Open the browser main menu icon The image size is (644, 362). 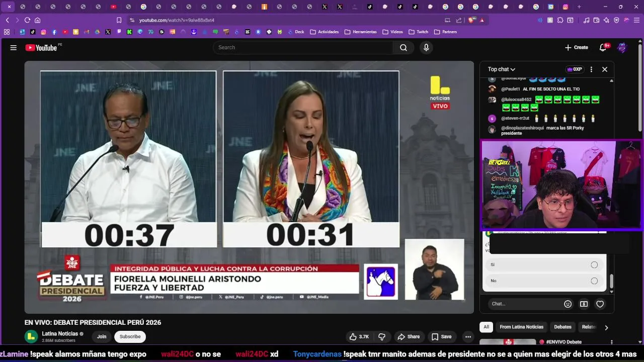pyautogui.click(x=636, y=20)
